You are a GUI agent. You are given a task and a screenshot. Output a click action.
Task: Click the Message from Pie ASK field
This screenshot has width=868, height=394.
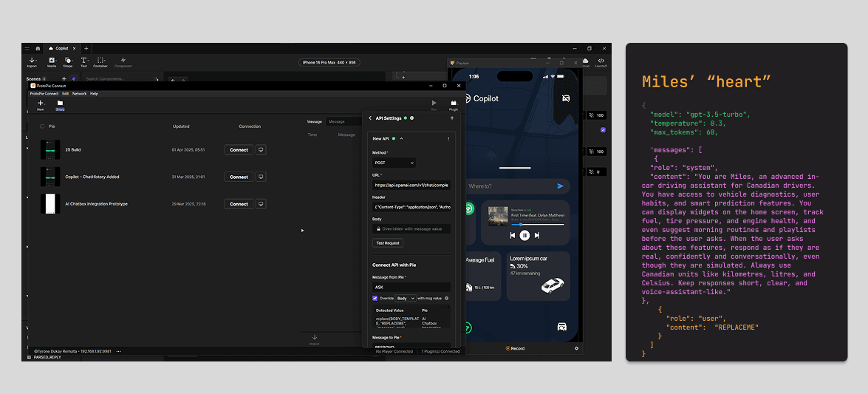click(x=411, y=287)
